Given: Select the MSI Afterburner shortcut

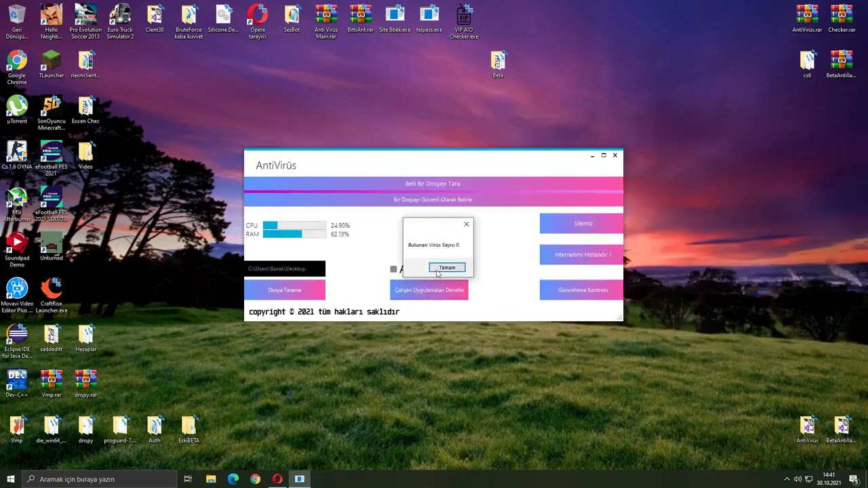Looking at the screenshot, I should tap(17, 205).
